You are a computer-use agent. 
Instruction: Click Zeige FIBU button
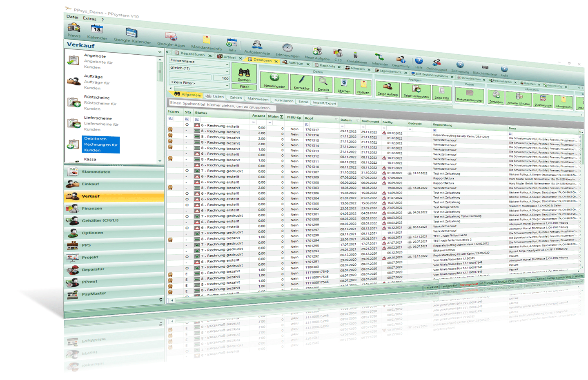click(x=441, y=93)
